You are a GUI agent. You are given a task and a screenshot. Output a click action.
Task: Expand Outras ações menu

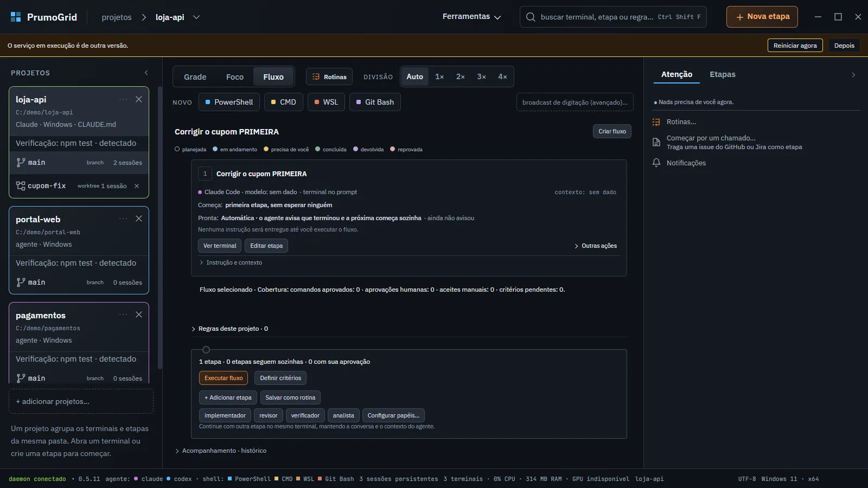[x=596, y=246]
